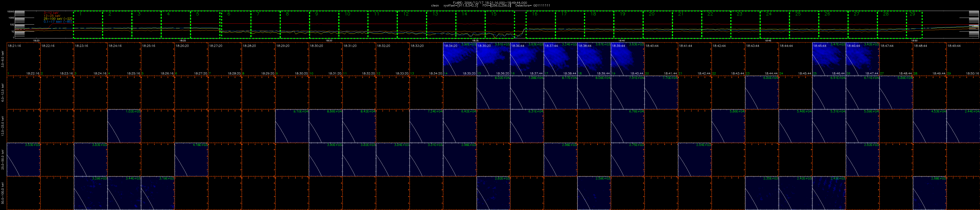This screenshot has height=210, width=980.
Task: Click the 'clean' algorithm label
Action: (435, 6)
